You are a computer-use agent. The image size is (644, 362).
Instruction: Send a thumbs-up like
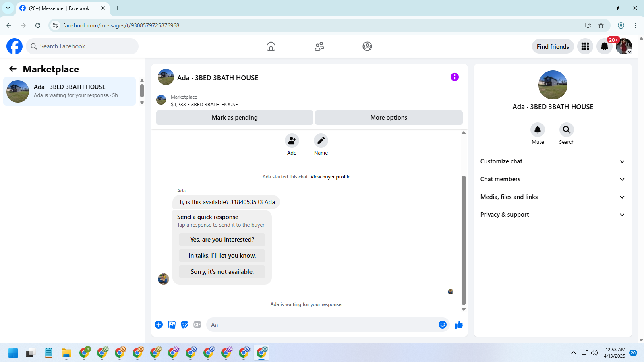pyautogui.click(x=459, y=325)
